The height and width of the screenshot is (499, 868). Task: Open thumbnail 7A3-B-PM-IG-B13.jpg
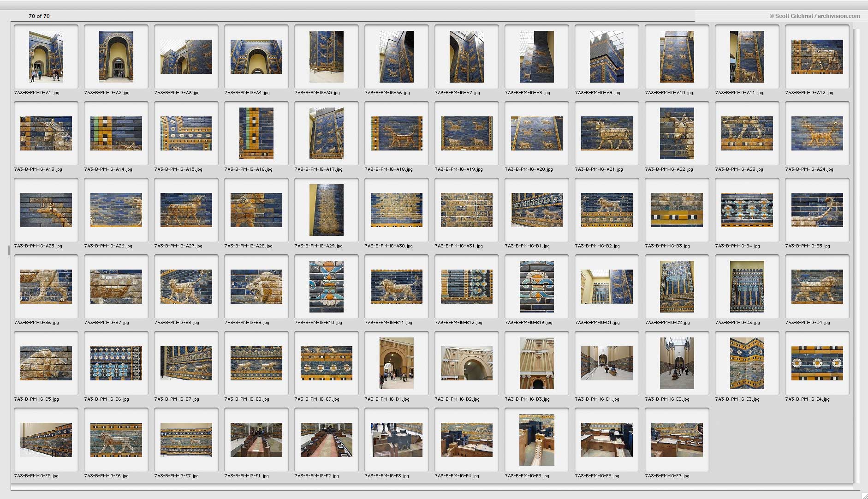537,287
